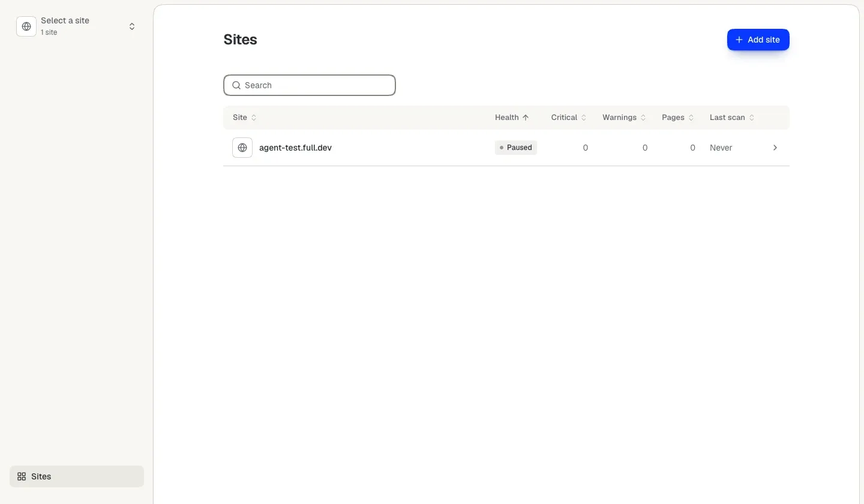Click the sort arrows icon next to Last scan

pos(752,118)
